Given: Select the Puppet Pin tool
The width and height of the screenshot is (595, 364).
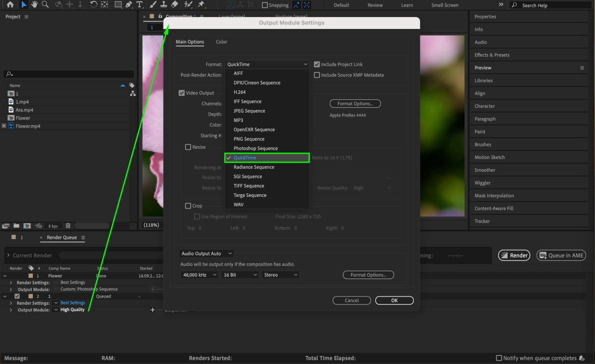Looking at the screenshot, I should pyautogui.click(x=201, y=4).
